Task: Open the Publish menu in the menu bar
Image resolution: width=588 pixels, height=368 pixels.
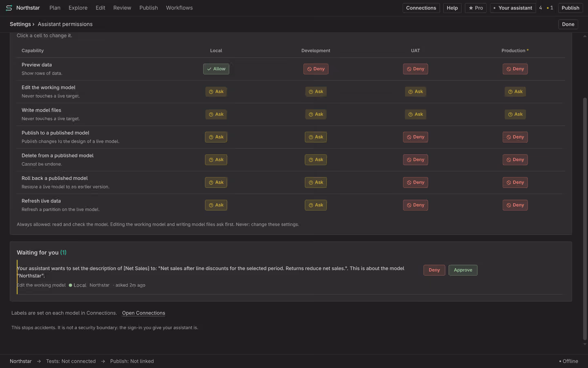Action: [149, 8]
